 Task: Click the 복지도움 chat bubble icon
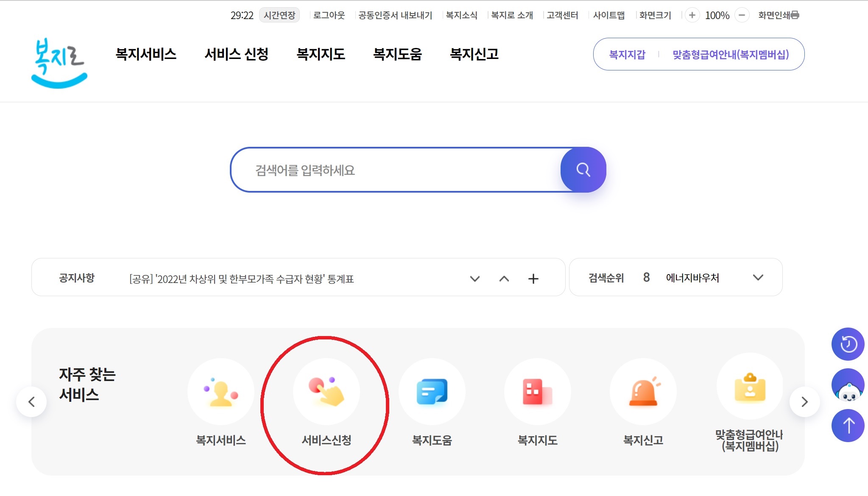coord(433,391)
